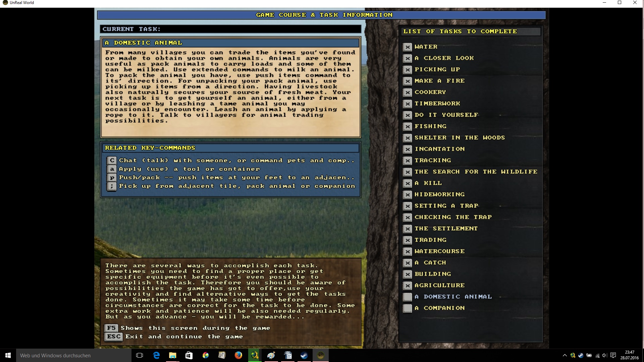Open Firefox from the taskbar
The width and height of the screenshot is (644, 362).
click(x=238, y=355)
